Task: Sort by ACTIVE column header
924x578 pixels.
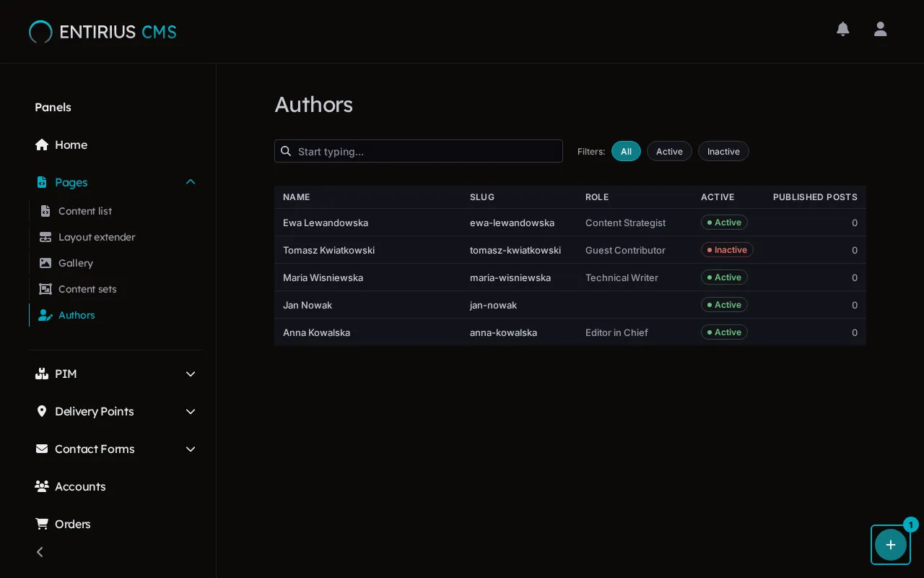Action: (x=718, y=197)
